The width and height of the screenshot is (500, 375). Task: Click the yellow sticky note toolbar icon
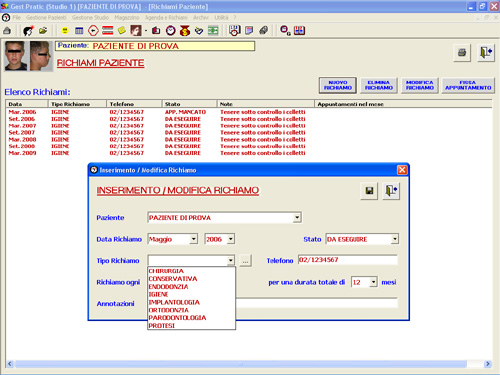[x=122, y=31]
